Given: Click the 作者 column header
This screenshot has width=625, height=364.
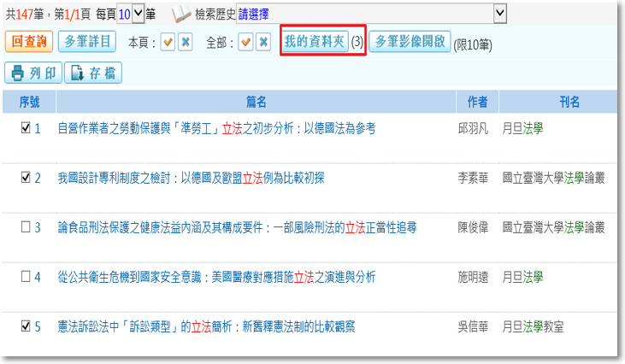Looking at the screenshot, I should (x=477, y=103).
